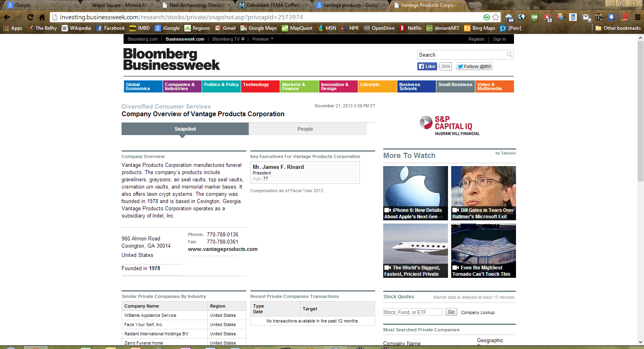Open the Chrome hamburger menu icon
Screen dimensions: 644x349
[x=638, y=17]
